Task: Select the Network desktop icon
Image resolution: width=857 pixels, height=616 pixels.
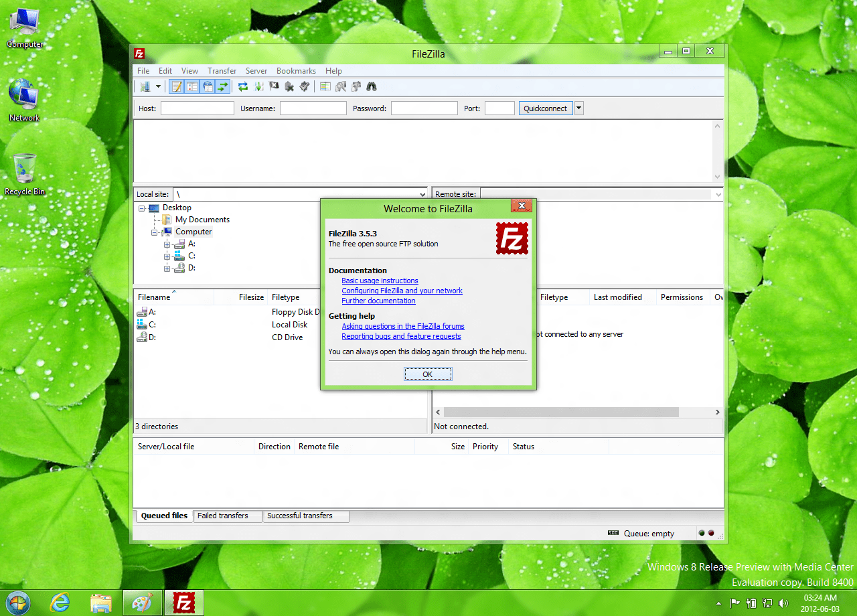Action: click(x=25, y=100)
